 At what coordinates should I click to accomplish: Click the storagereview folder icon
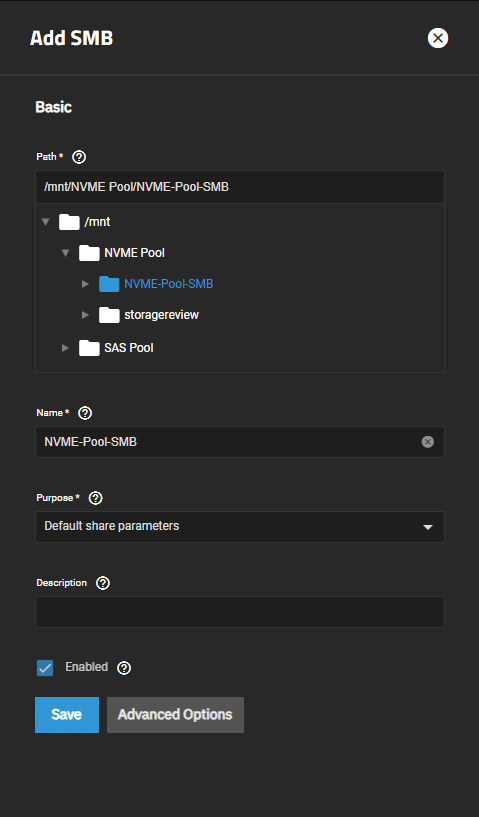point(109,315)
